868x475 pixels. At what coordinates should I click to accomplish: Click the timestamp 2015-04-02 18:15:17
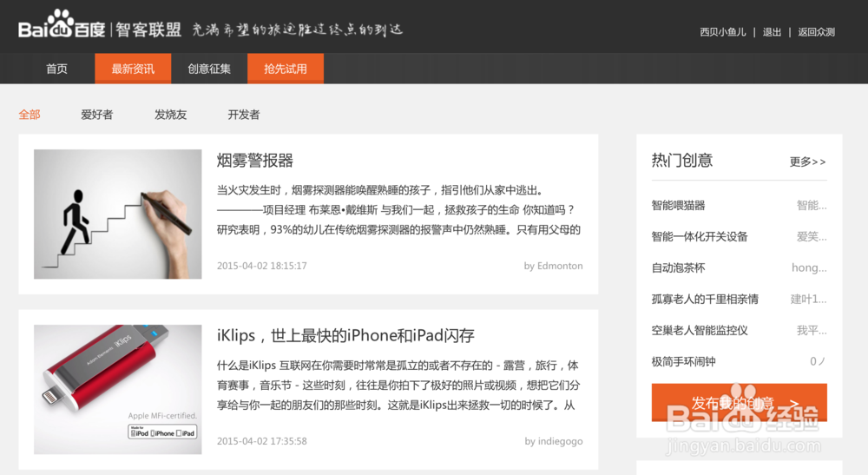click(x=262, y=266)
